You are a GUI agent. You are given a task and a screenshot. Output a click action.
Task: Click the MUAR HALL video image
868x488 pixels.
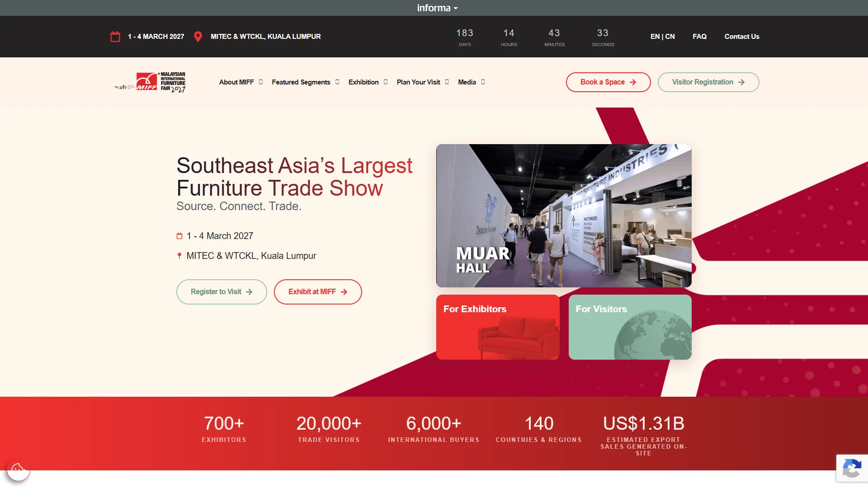pyautogui.click(x=564, y=216)
